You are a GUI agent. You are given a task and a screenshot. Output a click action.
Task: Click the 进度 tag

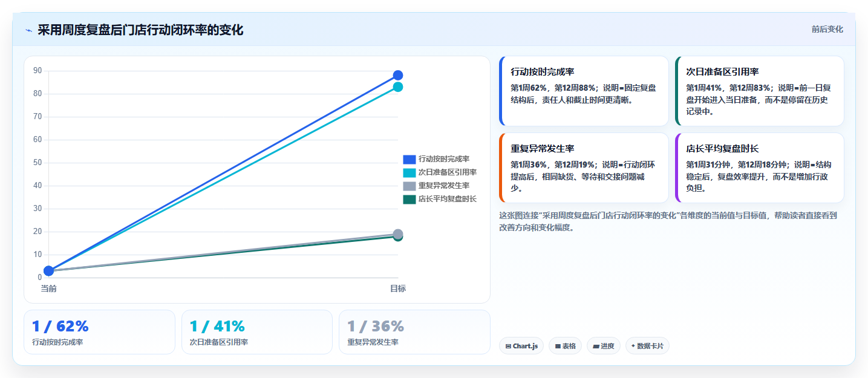[604, 346]
